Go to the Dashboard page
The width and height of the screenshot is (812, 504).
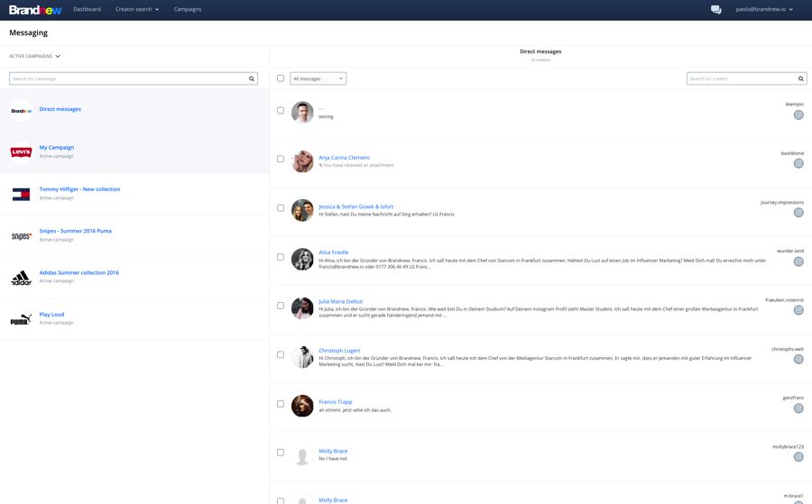pos(87,9)
